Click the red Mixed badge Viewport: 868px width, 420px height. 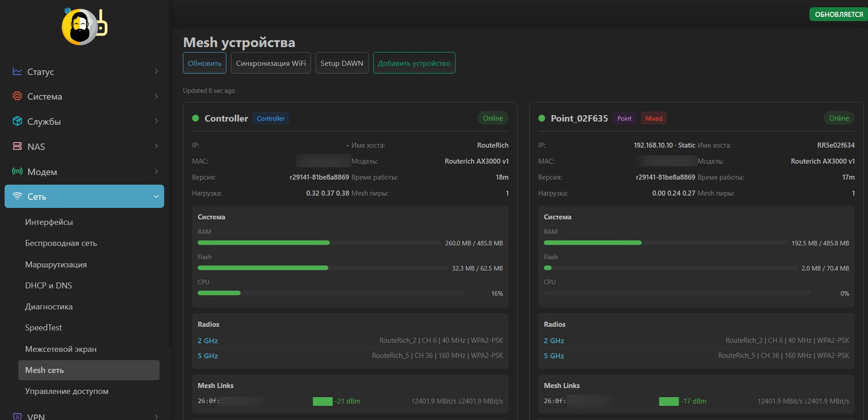click(654, 118)
